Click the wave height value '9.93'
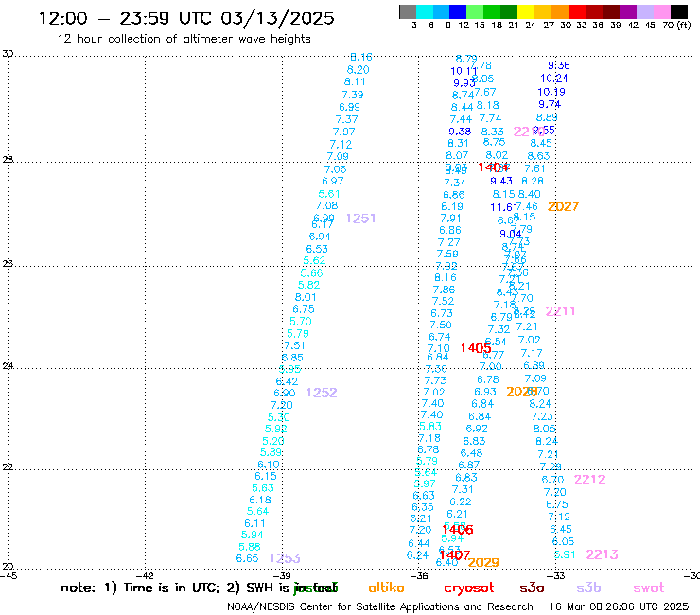The image size is (700, 615). pyautogui.click(x=464, y=83)
